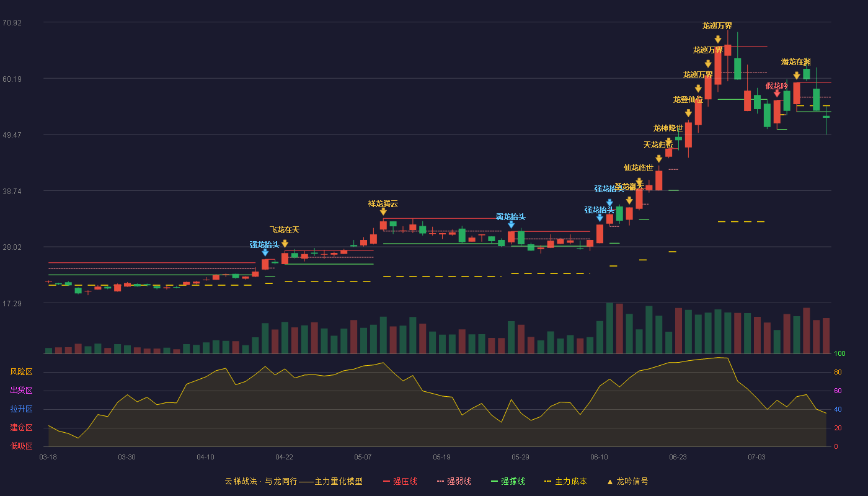868x496 pixels.
Task: Click the 60.19 price axis label
Action: point(12,79)
